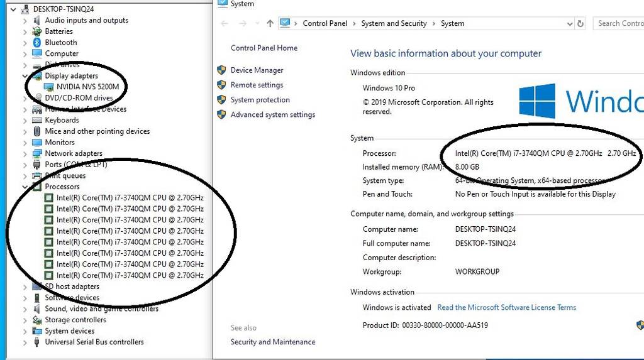Click the up arrow navigation icon

coord(270,23)
